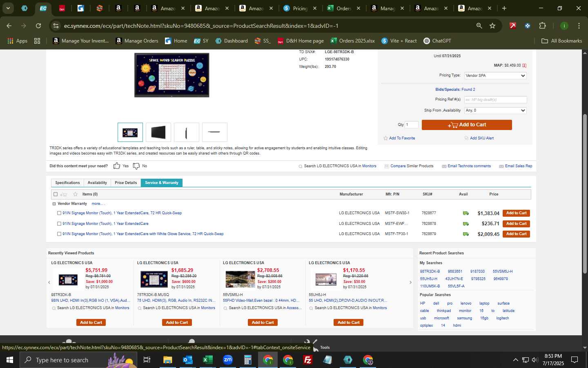Open Excel from the Windows taskbar

tap(207, 360)
